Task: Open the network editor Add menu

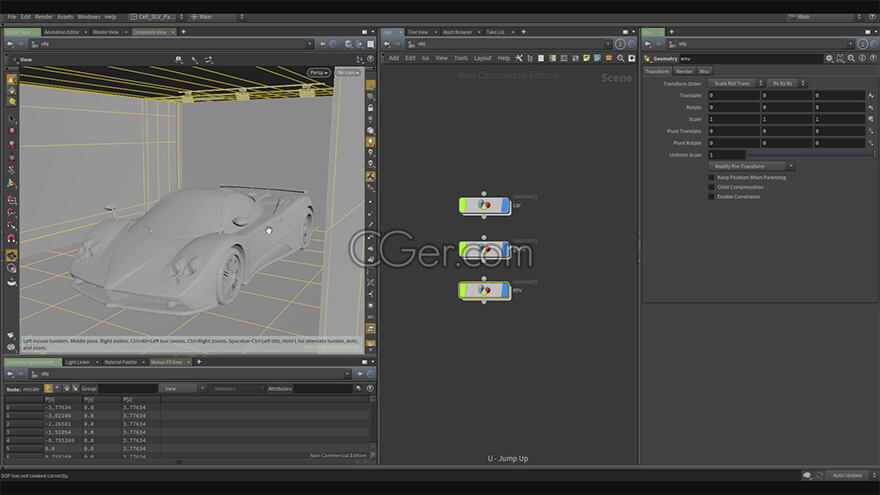Action: pyautogui.click(x=394, y=58)
